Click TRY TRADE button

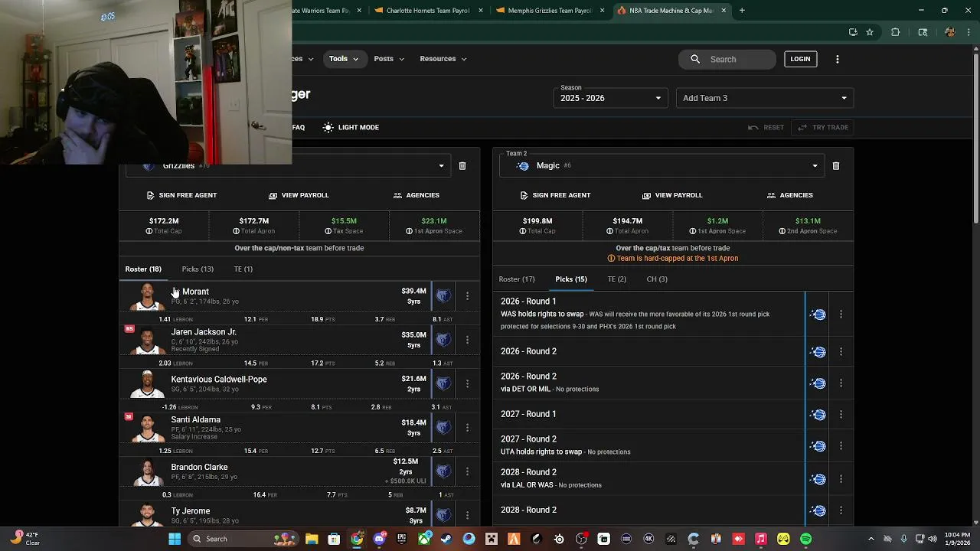(823, 128)
